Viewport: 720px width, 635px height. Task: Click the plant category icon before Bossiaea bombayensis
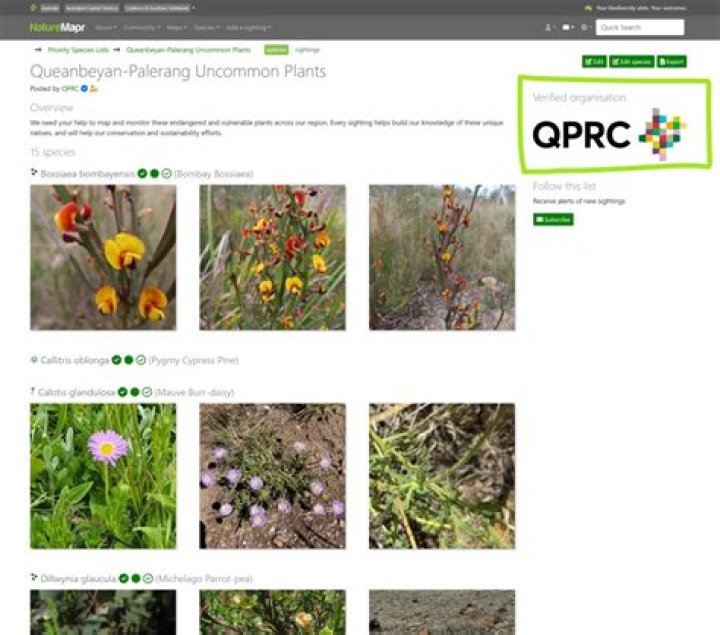coord(34,173)
